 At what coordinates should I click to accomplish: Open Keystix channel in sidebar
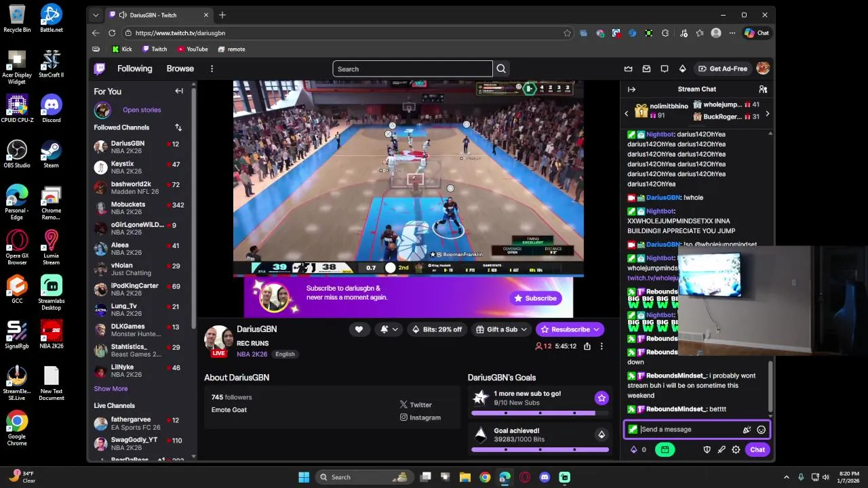click(x=141, y=168)
